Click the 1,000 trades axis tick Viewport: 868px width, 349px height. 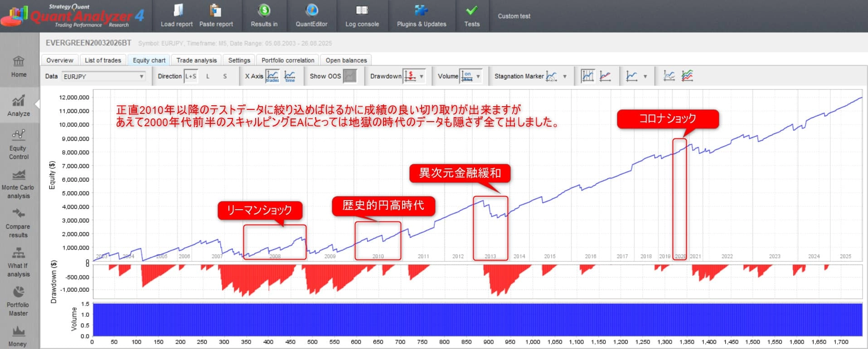click(533, 342)
